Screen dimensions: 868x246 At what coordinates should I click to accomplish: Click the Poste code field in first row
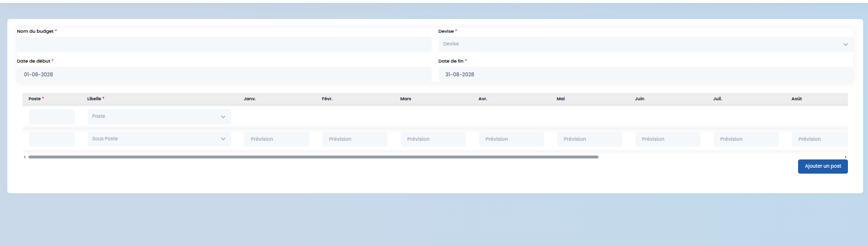(52, 116)
